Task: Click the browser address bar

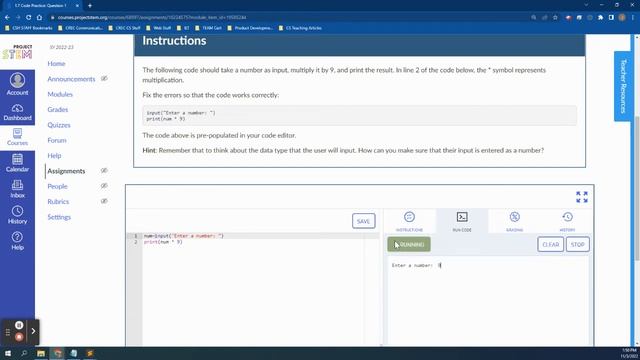Action: click(286, 18)
